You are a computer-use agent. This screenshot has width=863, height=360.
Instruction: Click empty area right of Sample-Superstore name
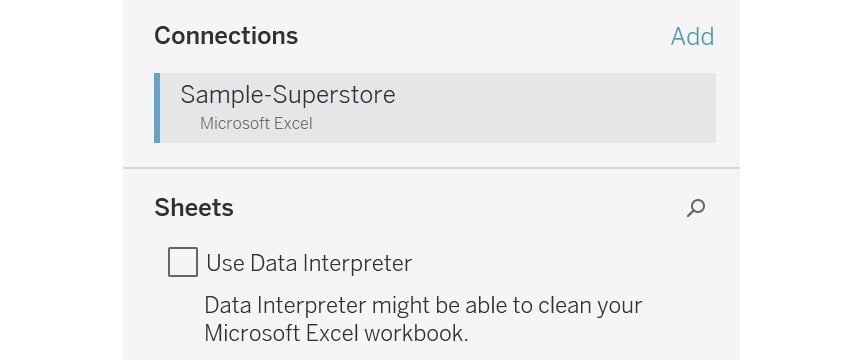[555, 95]
